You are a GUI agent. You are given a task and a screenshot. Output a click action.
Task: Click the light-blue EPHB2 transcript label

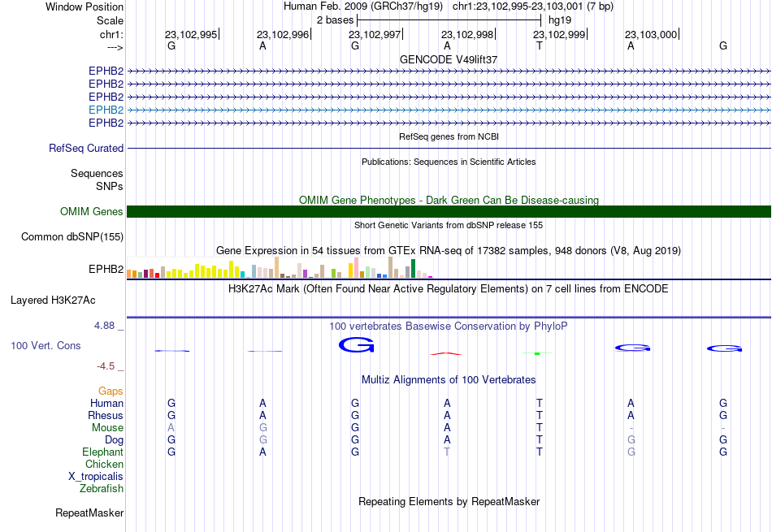coord(106,110)
